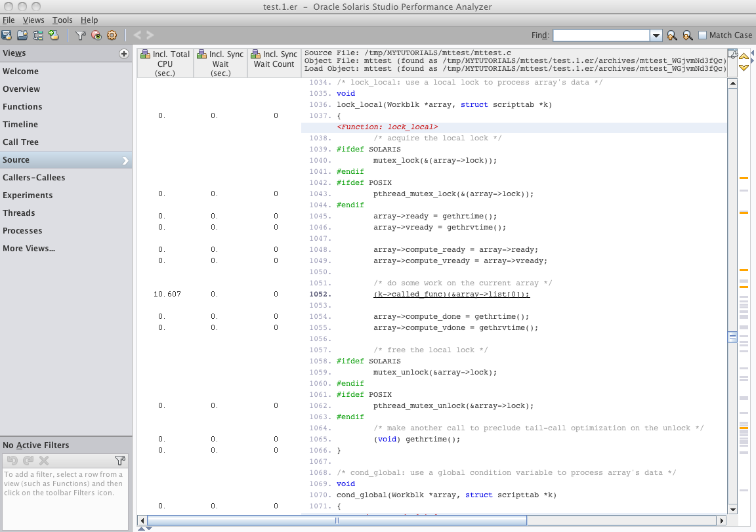Click the funnel icon in Active Filters panel

pyautogui.click(x=119, y=460)
